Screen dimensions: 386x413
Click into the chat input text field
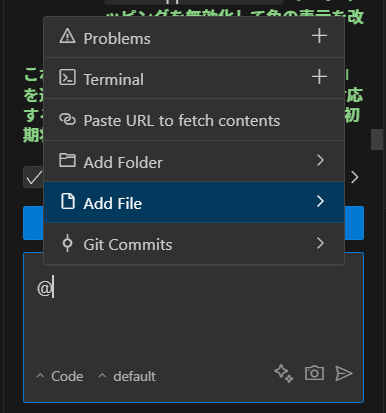pos(193,313)
